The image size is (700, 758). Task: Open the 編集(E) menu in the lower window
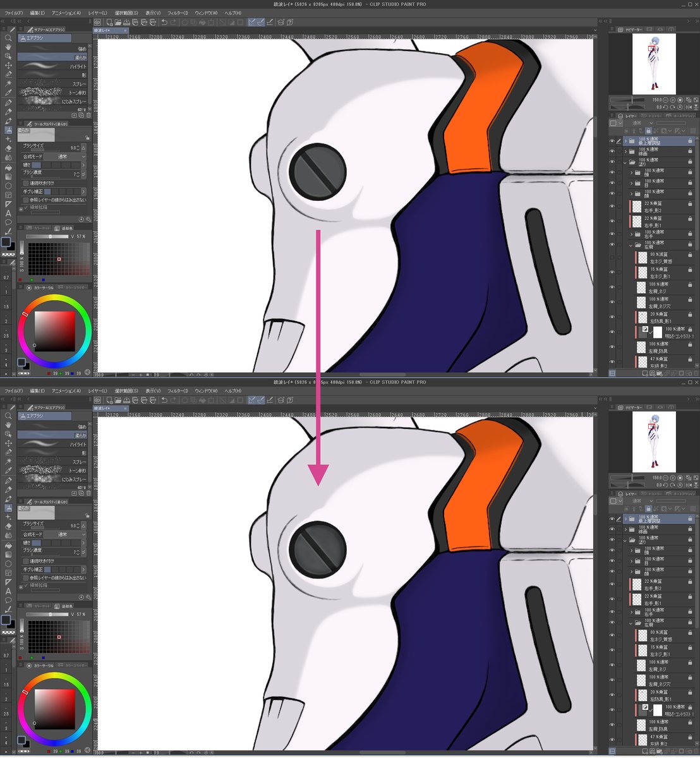[38, 391]
